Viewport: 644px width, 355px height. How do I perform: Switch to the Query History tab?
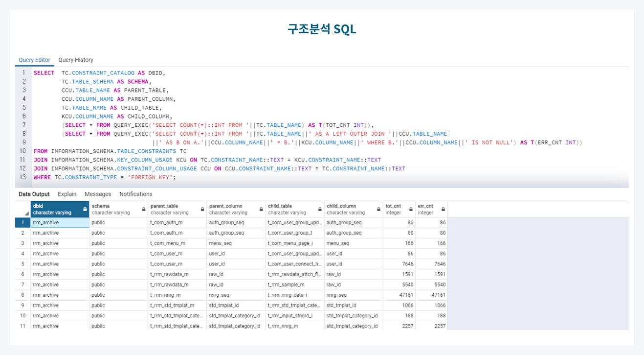[x=75, y=59]
